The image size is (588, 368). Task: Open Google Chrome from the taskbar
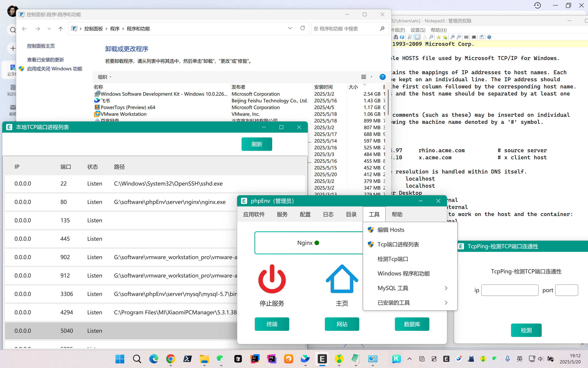click(171, 359)
